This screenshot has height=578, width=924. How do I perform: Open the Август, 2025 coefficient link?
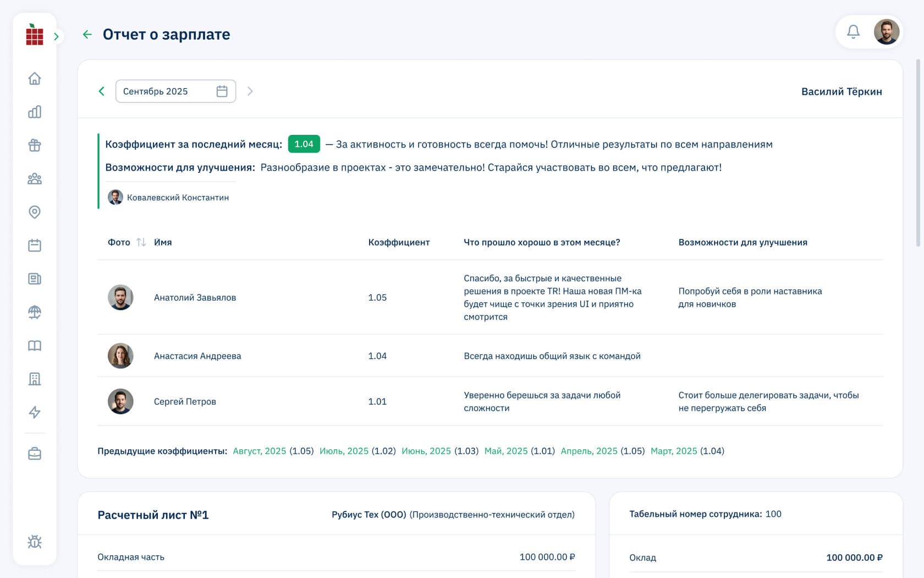(260, 451)
